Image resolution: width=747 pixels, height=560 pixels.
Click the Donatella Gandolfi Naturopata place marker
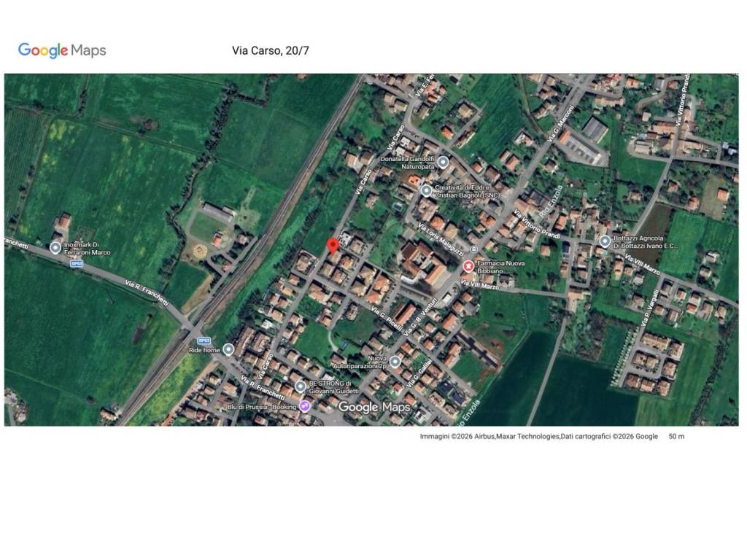point(443,162)
